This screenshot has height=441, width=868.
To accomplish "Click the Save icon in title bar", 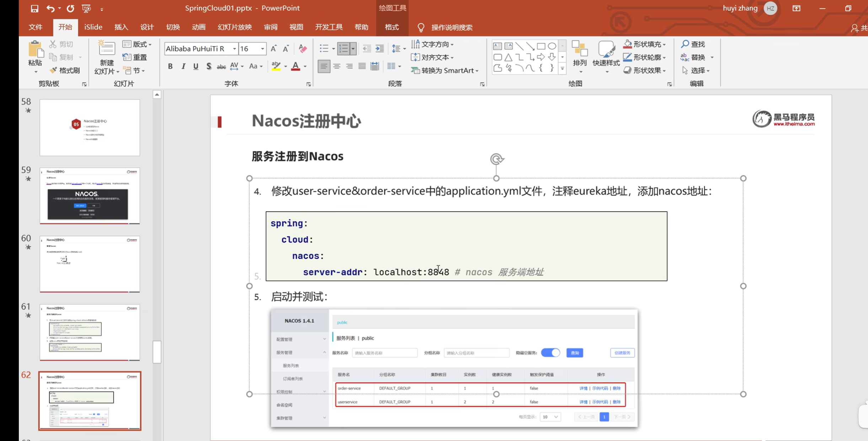I will click(34, 9).
